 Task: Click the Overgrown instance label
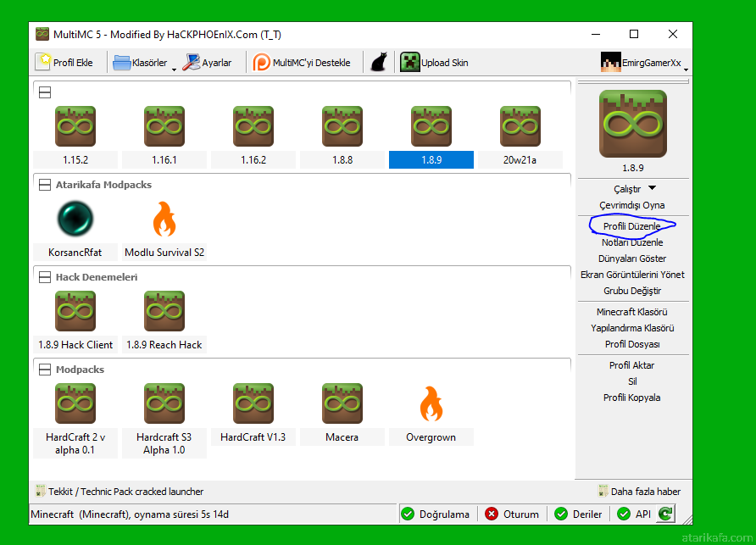click(431, 437)
